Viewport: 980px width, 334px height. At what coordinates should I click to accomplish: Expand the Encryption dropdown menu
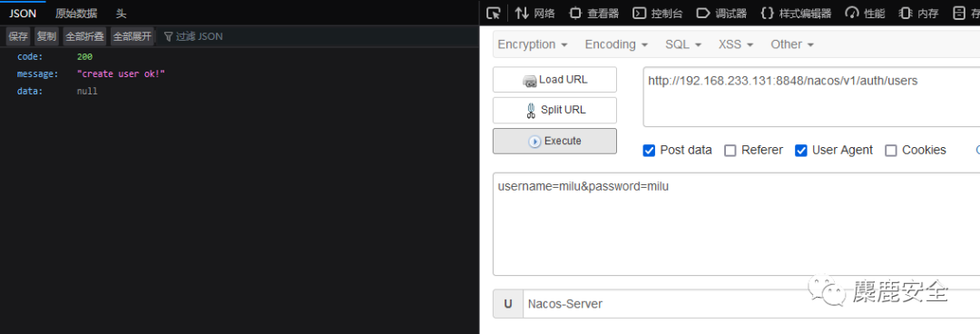point(533,44)
